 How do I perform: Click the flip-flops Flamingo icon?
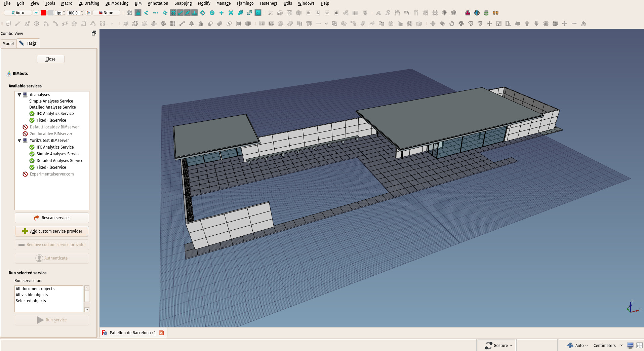point(496,13)
